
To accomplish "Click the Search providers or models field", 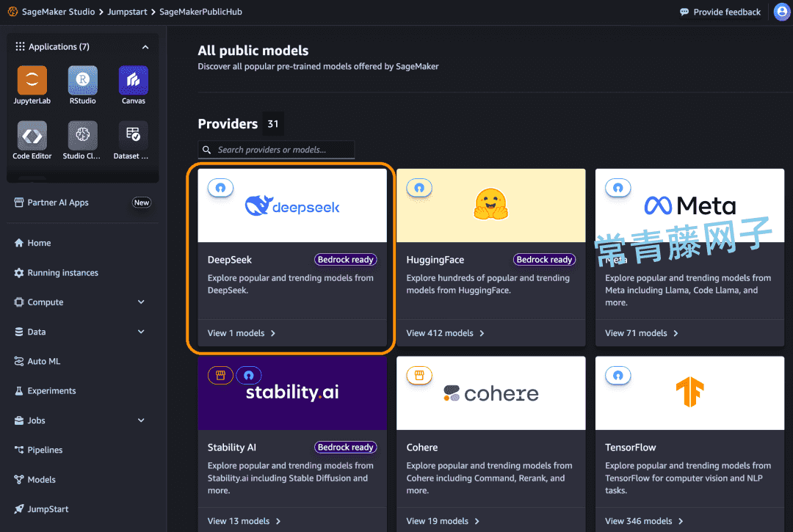I will click(x=276, y=150).
